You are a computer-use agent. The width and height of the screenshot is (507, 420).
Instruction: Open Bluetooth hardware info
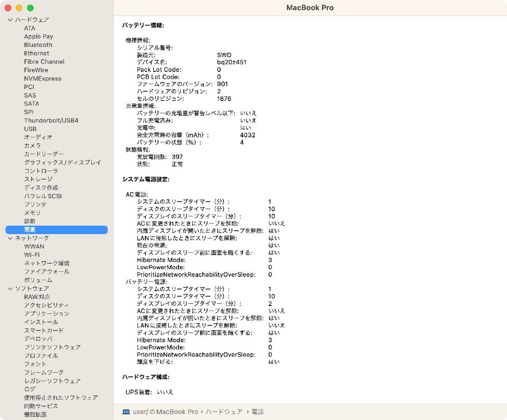click(x=38, y=45)
